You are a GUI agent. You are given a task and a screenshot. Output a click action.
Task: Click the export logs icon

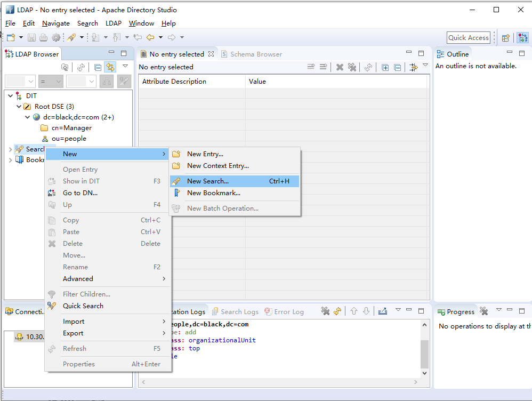[383, 311]
